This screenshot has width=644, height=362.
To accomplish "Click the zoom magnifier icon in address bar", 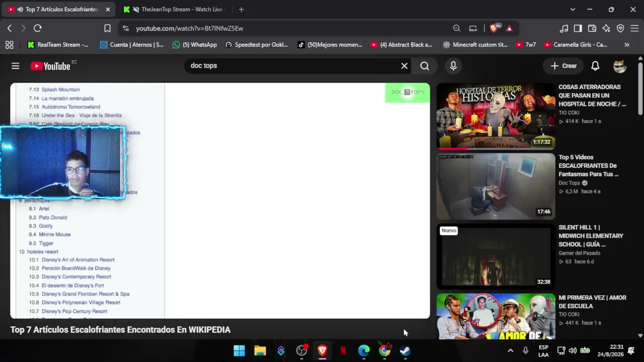I will click(x=456, y=28).
